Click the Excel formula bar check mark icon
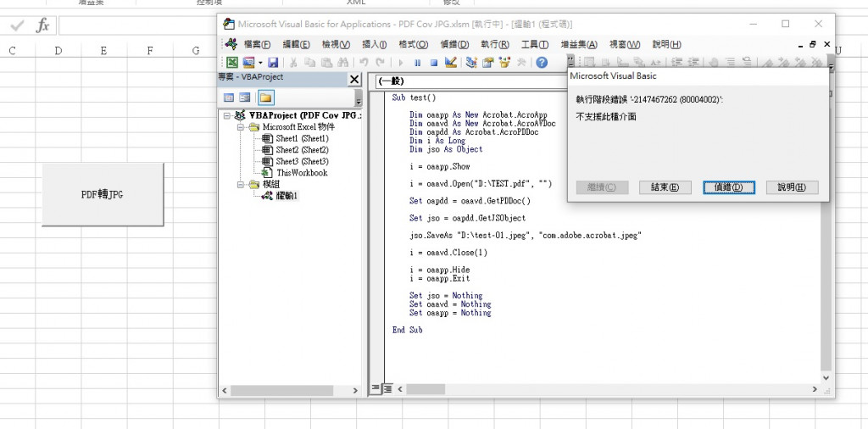Screen dimensions: 868x429 coord(17,25)
